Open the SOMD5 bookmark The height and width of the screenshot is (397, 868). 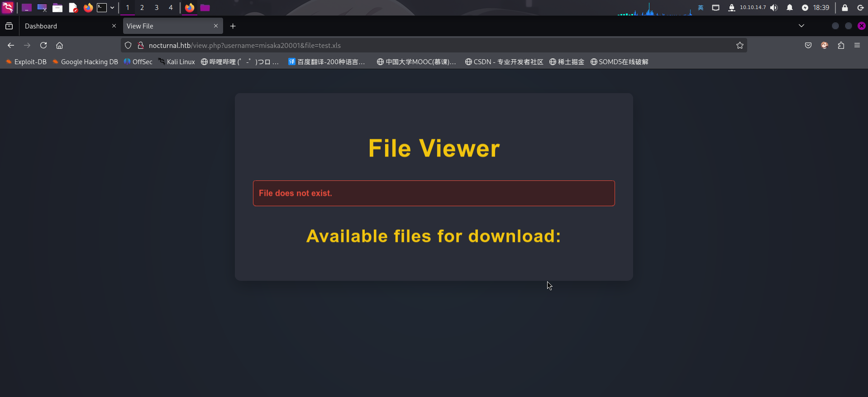coord(620,62)
